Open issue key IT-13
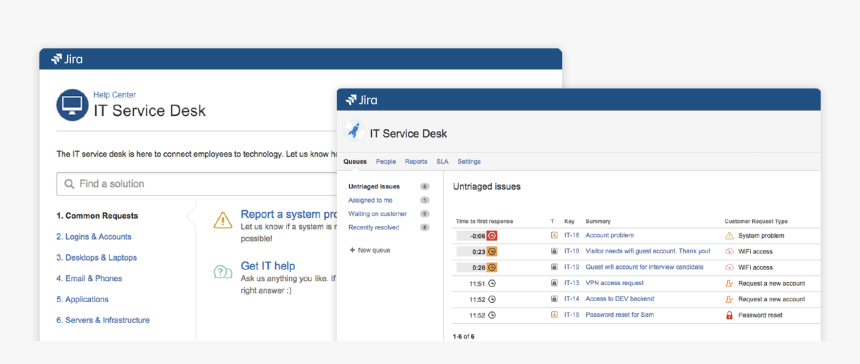Viewport: 860px width, 364px height. point(572,283)
